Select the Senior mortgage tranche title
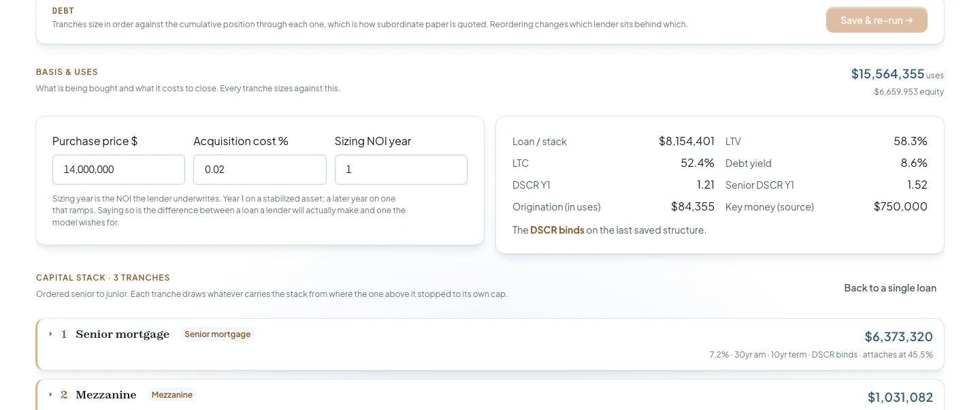The height and width of the screenshot is (410, 980). tap(122, 334)
